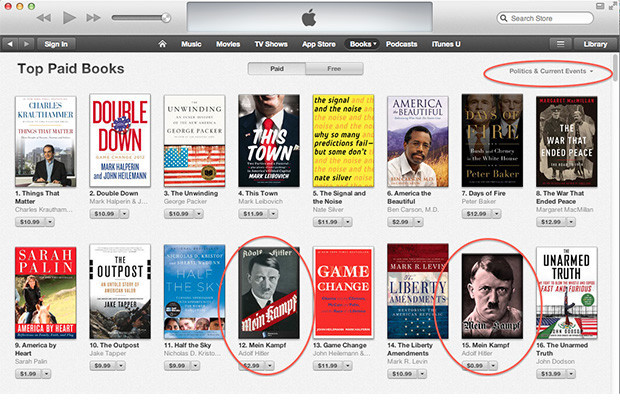The image size is (620, 420).
Task: Open The Unwinding book cover
Action: pos(195,141)
